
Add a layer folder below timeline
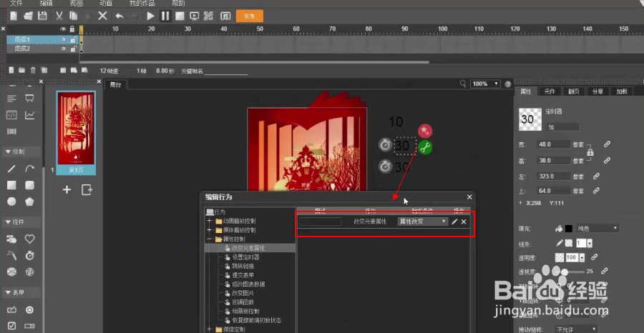coord(21,71)
